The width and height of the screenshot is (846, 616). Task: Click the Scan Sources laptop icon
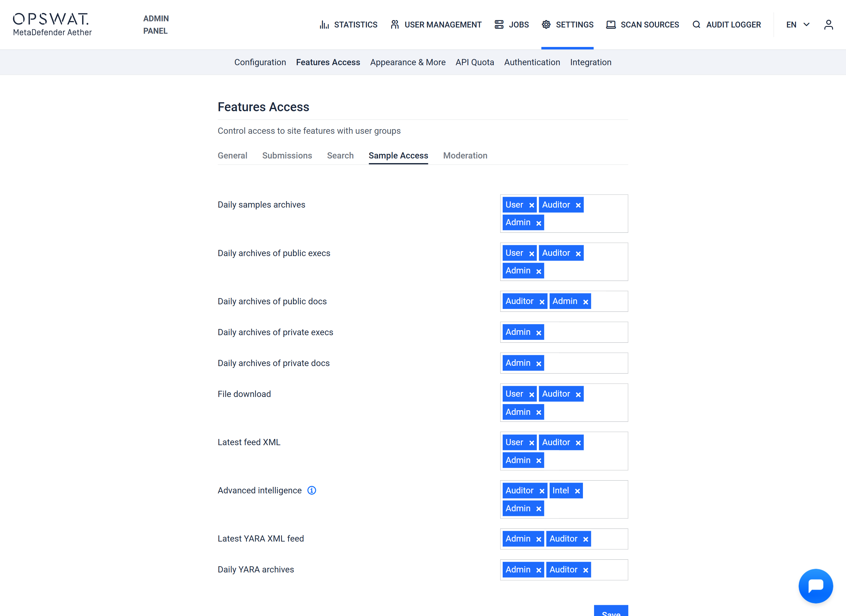click(x=610, y=25)
